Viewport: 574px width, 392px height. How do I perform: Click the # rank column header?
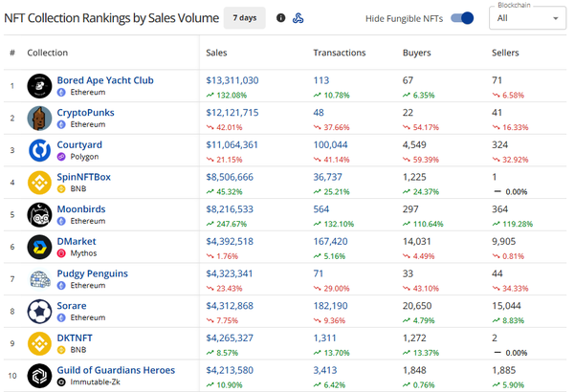(x=12, y=53)
